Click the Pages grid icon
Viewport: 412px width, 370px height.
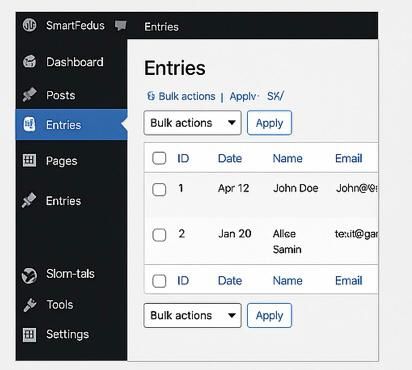[x=29, y=160]
